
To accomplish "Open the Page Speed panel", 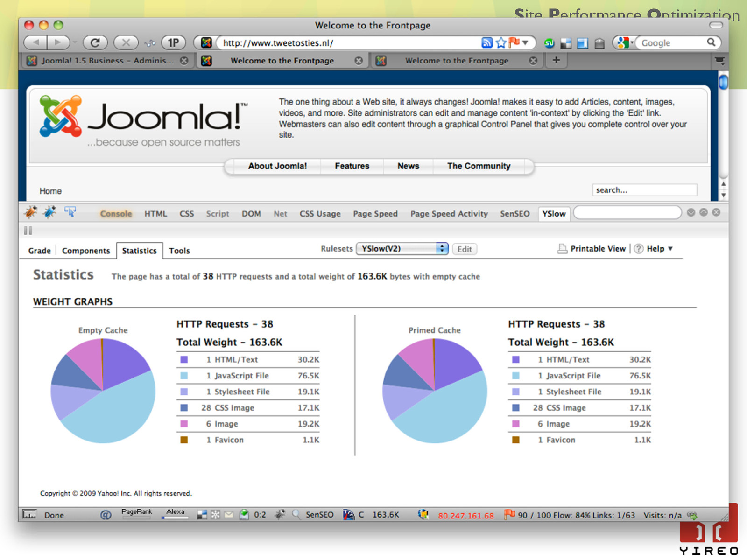I will [x=375, y=214].
